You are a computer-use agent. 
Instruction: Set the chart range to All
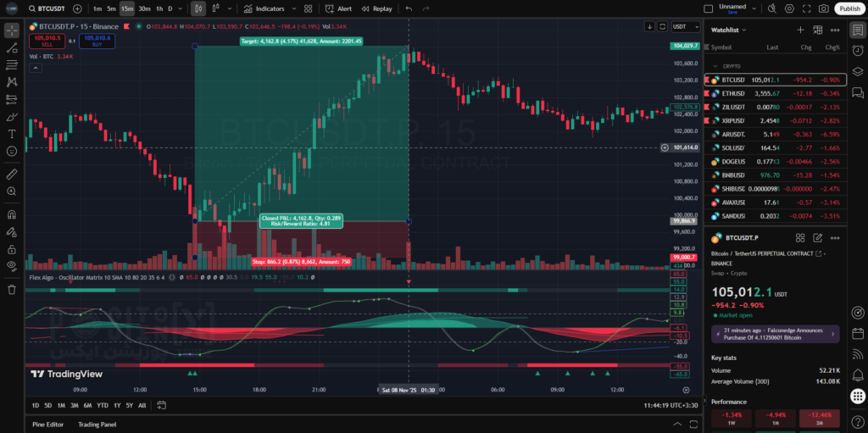[142, 405]
